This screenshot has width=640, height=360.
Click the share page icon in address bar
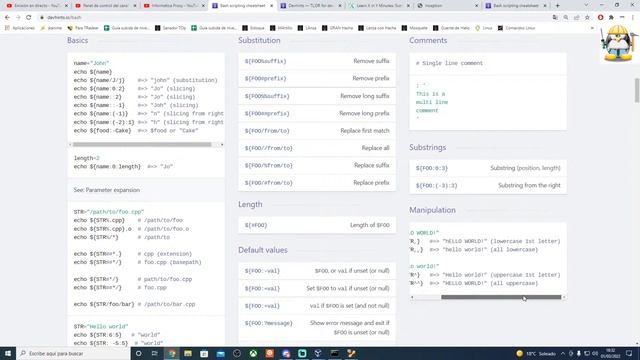(x=576, y=18)
